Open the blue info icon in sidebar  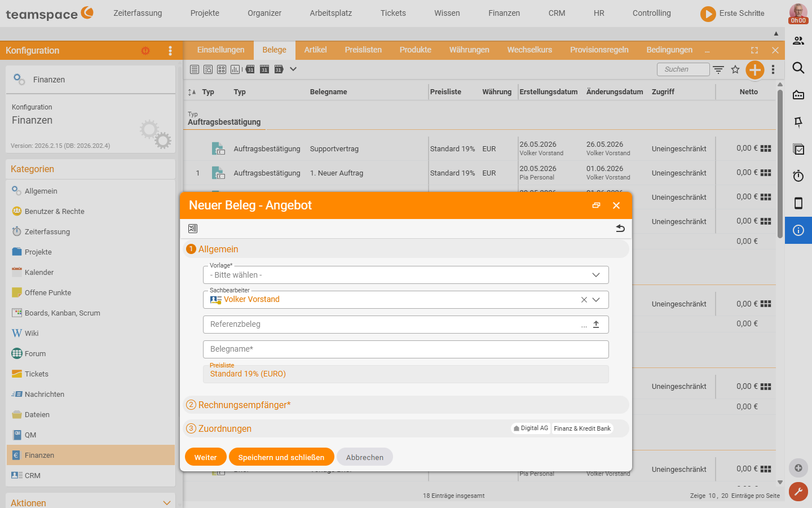[x=798, y=230]
